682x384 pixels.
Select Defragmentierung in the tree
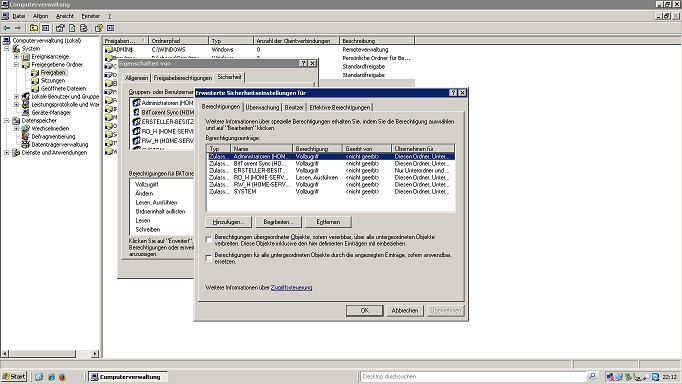53,137
